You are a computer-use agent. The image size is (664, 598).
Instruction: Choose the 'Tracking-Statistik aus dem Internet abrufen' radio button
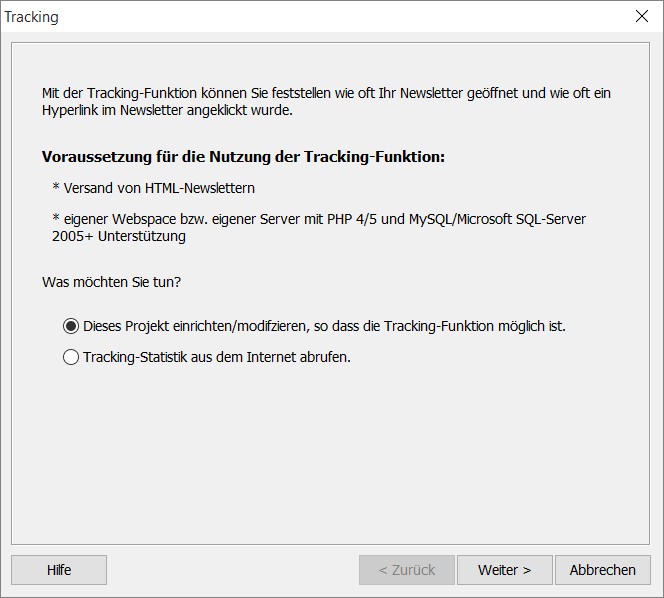71,357
